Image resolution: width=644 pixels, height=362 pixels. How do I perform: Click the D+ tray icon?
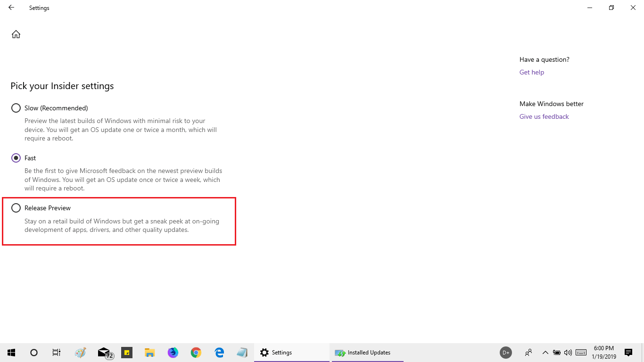click(506, 352)
